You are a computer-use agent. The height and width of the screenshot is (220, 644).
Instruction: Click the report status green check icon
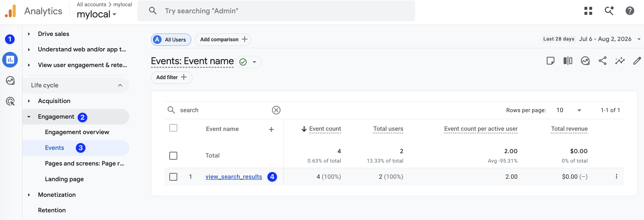tap(243, 62)
